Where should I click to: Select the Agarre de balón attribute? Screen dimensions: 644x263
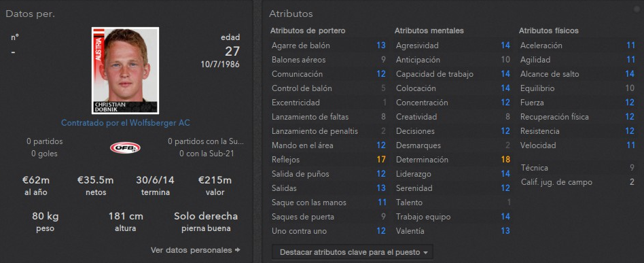point(329,46)
